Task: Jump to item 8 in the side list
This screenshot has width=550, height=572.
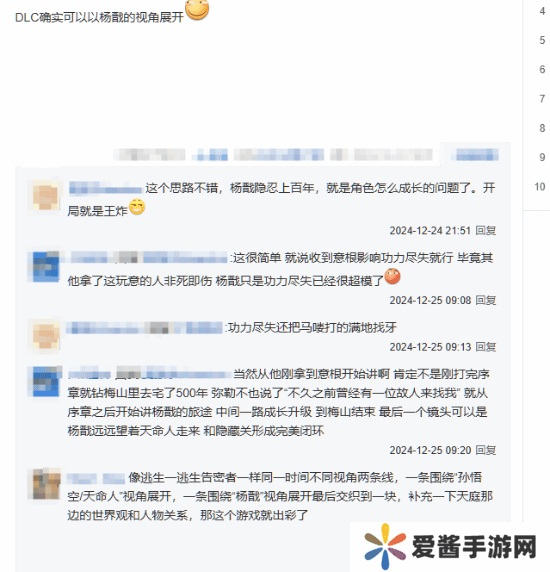Action: pyautogui.click(x=542, y=128)
